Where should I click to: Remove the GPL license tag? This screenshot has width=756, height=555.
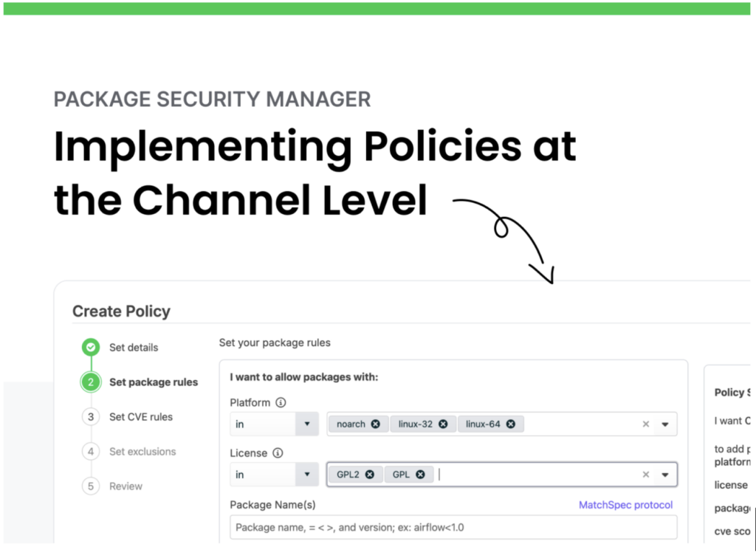click(x=420, y=475)
